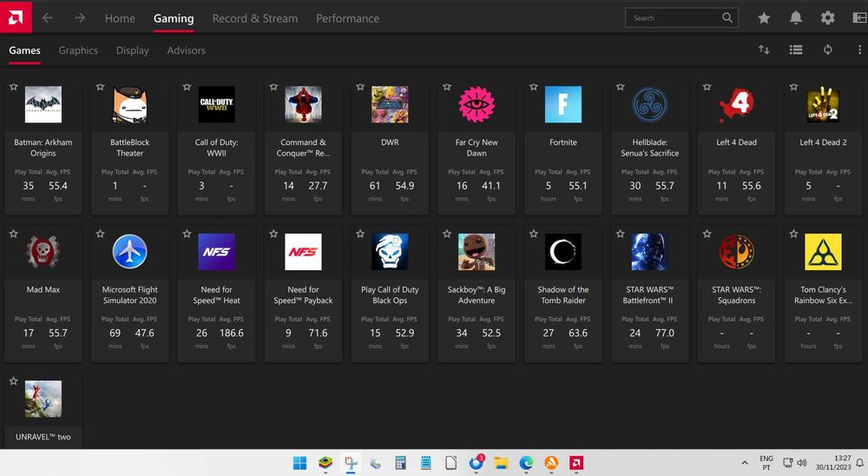Switch to the Graphics sub-tab
This screenshot has width=868, height=476.
(78, 50)
